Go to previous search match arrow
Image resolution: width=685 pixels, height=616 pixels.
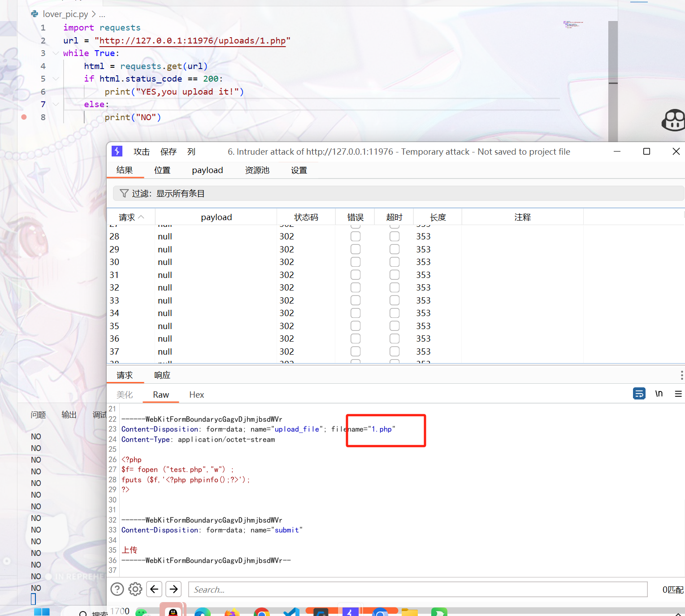pyautogui.click(x=154, y=589)
